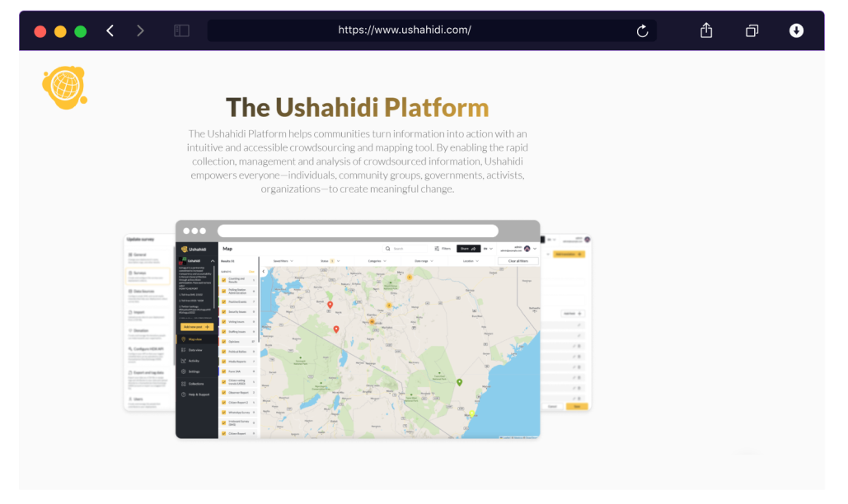848x504 pixels.
Task: Click the Help & Support question icon
Action: [183, 394]
